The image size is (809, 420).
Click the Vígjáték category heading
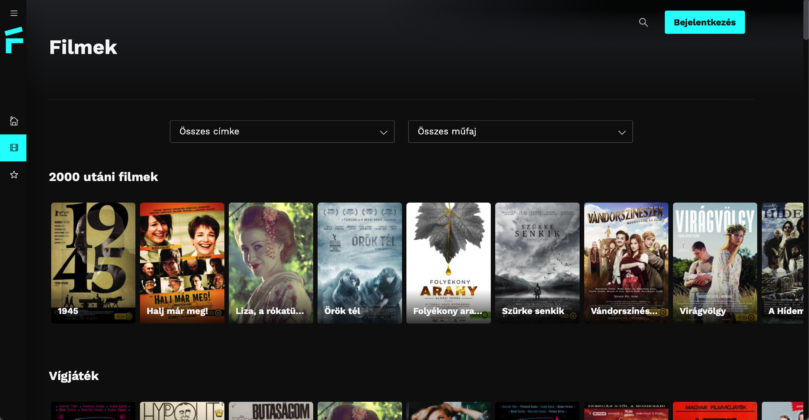click(74, 376)
